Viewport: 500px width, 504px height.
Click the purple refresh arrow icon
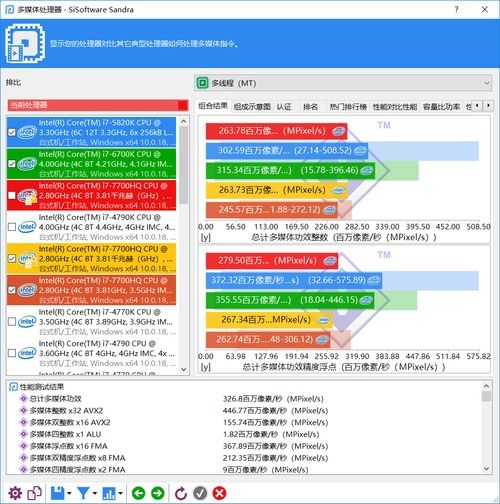181,493
